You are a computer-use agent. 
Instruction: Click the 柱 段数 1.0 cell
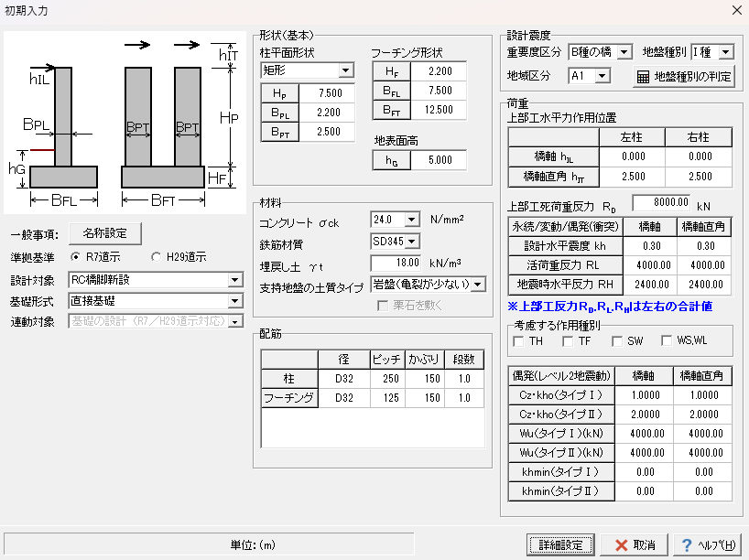(x=464, y=379)
